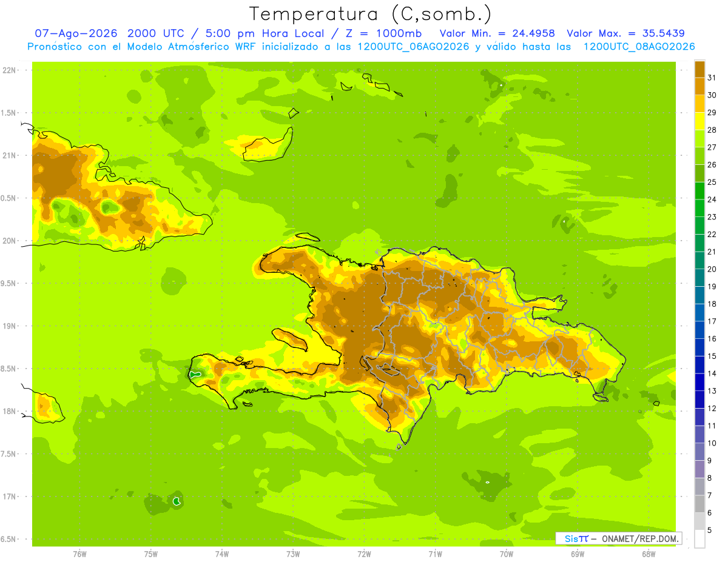Click the colorbar label "5"
Image resolution: width=728 pixels, height=562 pixels.
tap(710, 530)
